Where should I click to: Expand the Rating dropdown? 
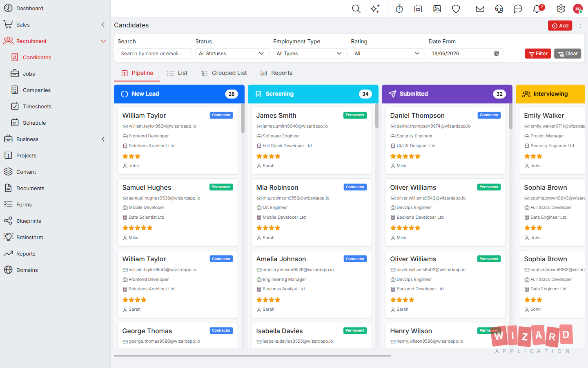point(388,54)
